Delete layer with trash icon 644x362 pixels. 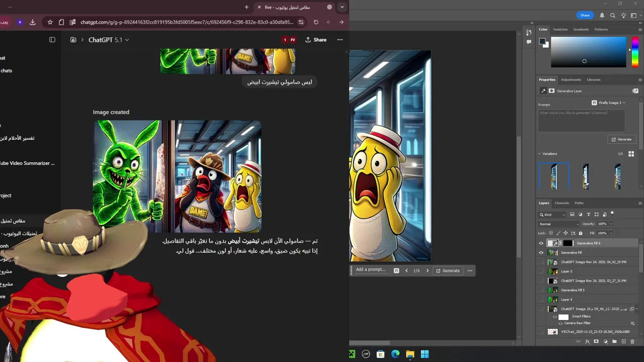tap(632, 342)
